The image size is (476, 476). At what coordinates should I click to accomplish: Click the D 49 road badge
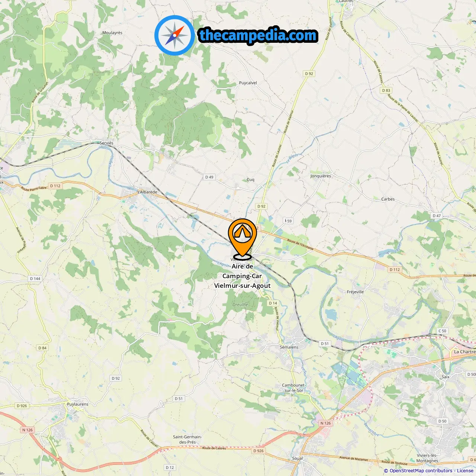point(209,177)
